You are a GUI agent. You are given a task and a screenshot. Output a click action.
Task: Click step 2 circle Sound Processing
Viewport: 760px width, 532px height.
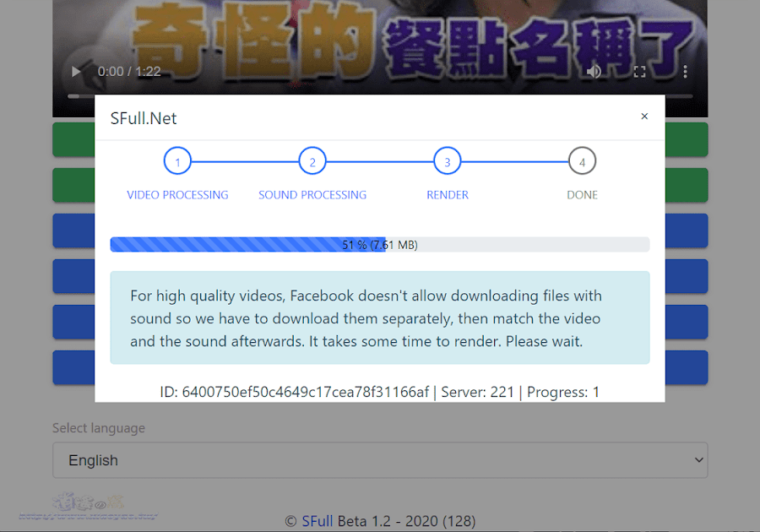[x=312, y=161]
